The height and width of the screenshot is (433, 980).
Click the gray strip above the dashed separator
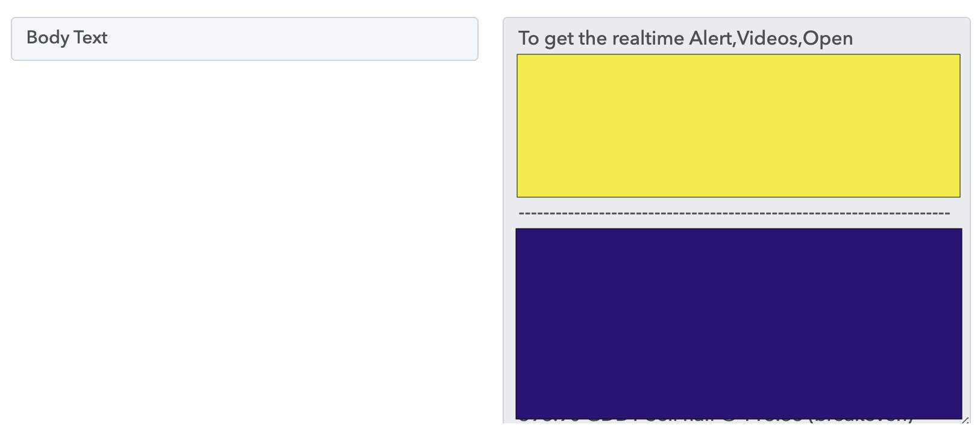(x=738, y=203)
